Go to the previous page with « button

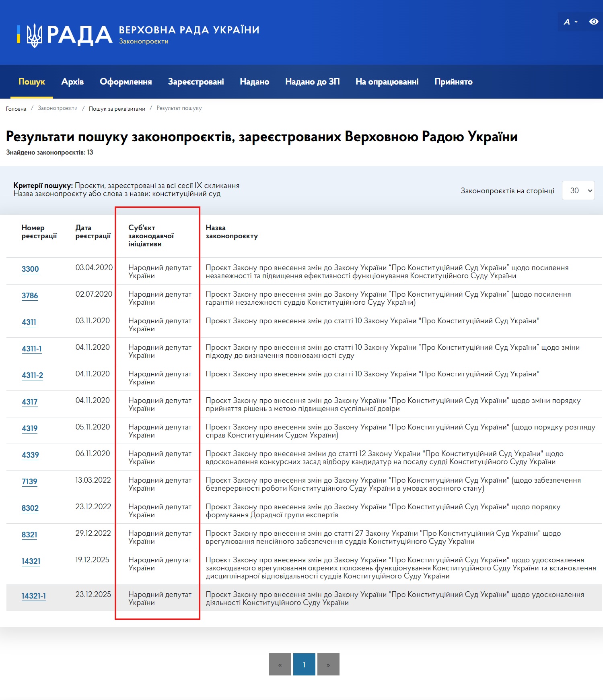click(x=280, y=664)
